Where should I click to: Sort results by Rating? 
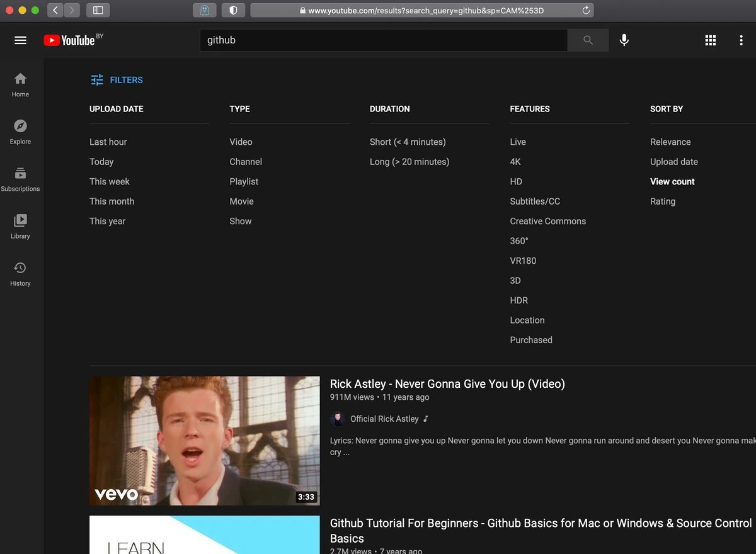663,201
